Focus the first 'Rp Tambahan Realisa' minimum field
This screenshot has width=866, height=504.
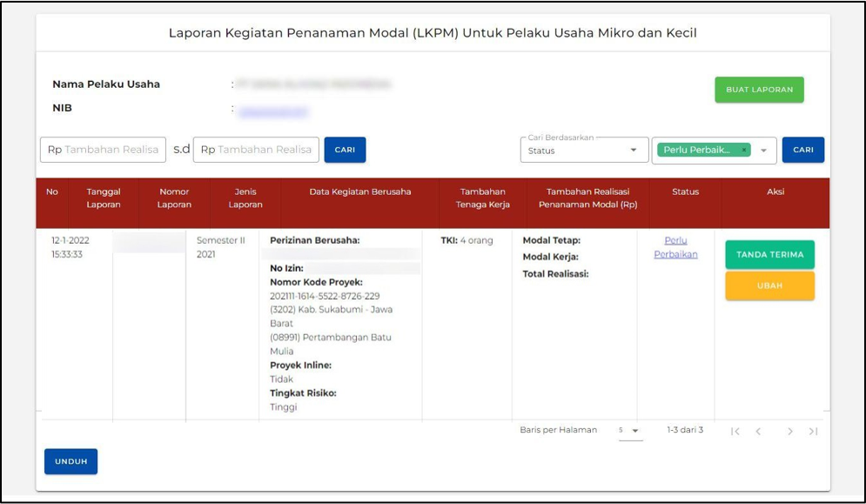(103, 150)
